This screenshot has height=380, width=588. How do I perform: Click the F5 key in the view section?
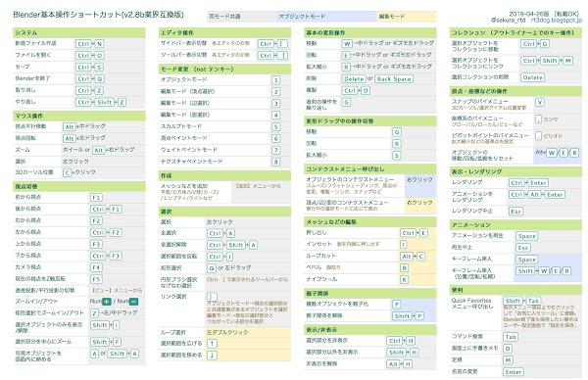[96, 279]
